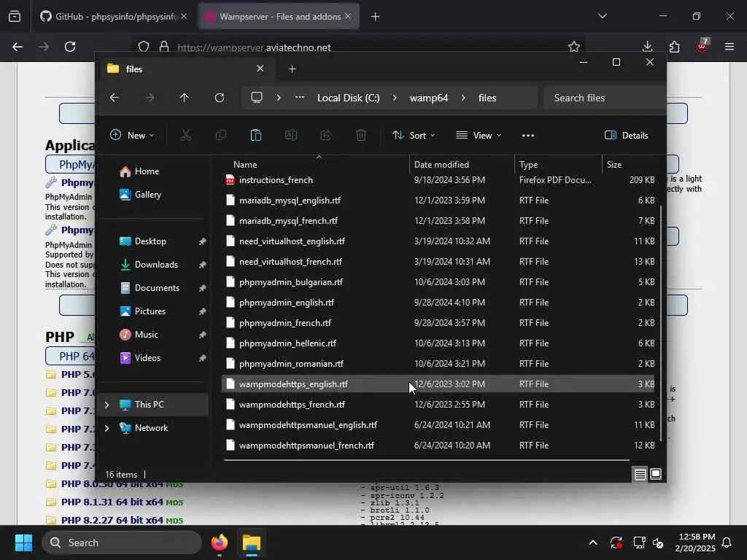Open the Sort dropdown

coord(414,135)
